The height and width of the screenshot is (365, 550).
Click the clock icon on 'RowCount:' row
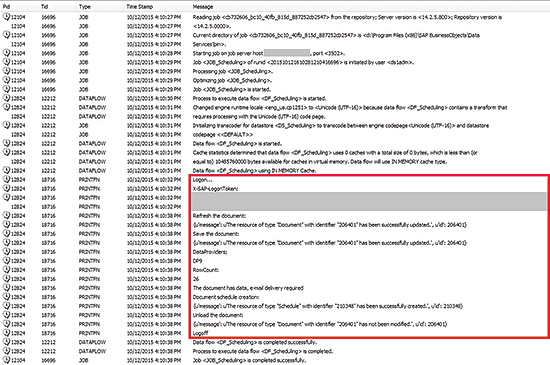(x=6, y=269)
